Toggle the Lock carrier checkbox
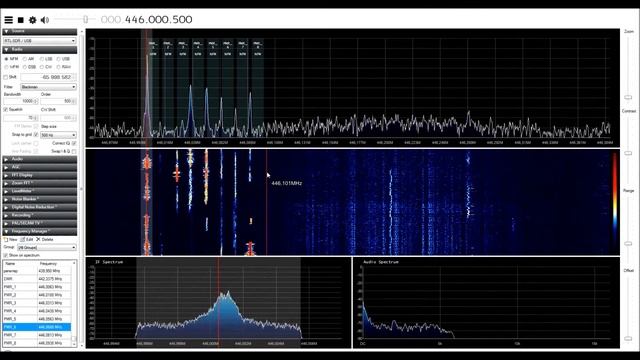Screen dimensions: 640x360 tap(36, 143)
